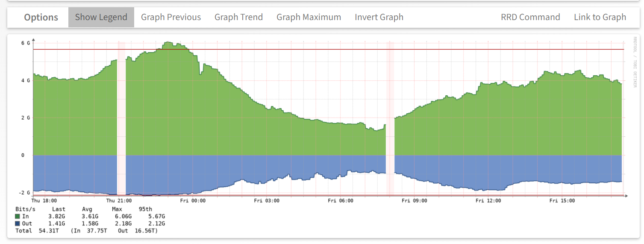Click the -2 G y-axis label
The width and height of the screenshot is (644, 244).
point(25,193)
